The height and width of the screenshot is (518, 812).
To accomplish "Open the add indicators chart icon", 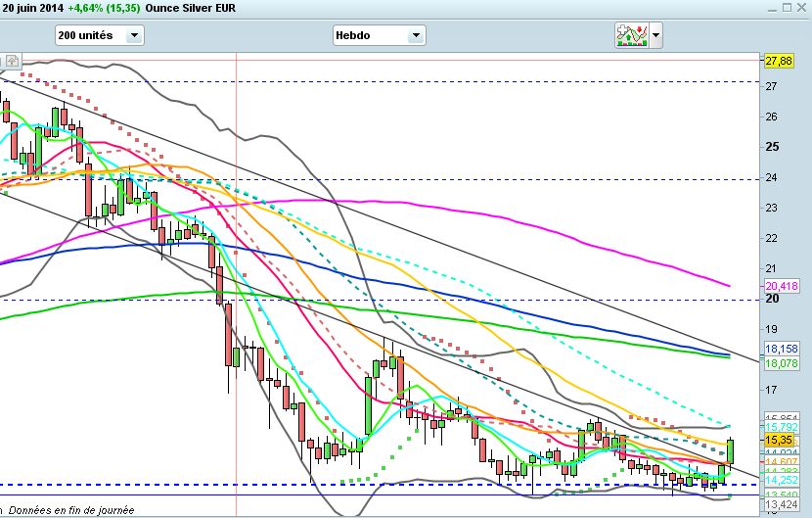I will point(632,35).
